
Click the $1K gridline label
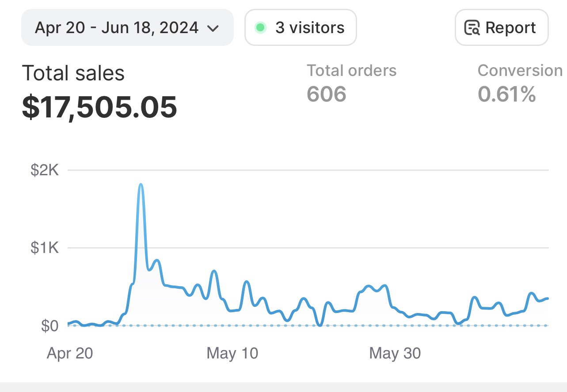tap(45, 248)
